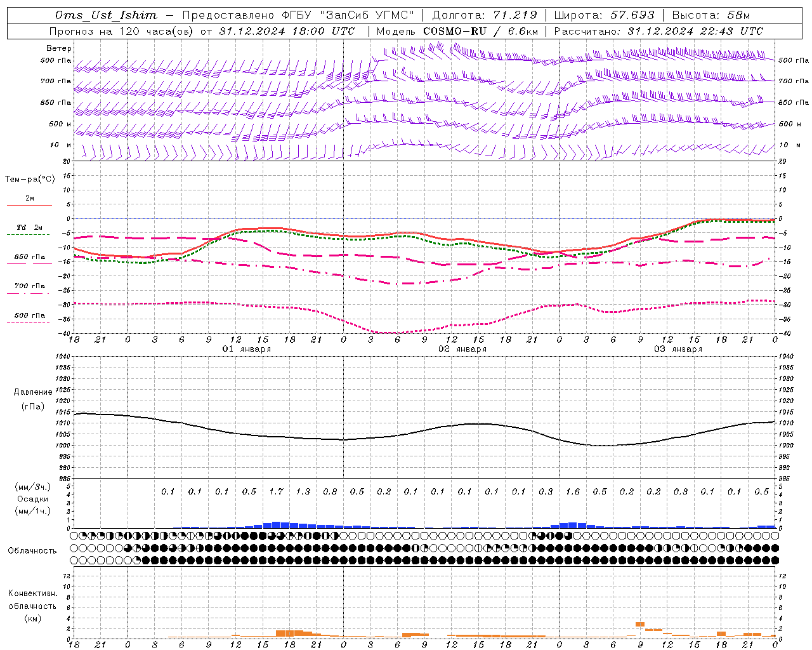Click the 01 января date label
The width and height of the screenshot is (812, 650).
click(247, 349)
